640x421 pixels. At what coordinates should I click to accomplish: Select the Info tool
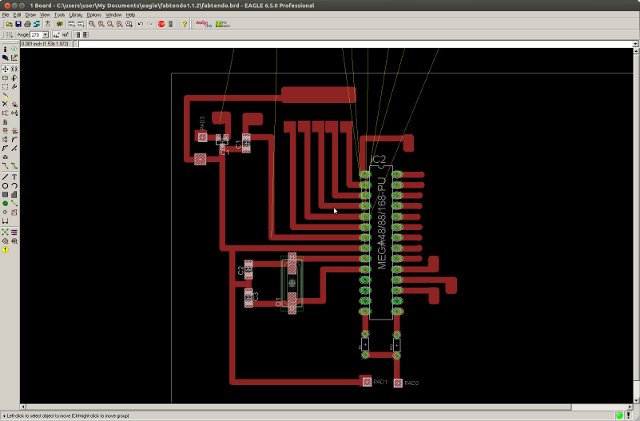point(5,49)
